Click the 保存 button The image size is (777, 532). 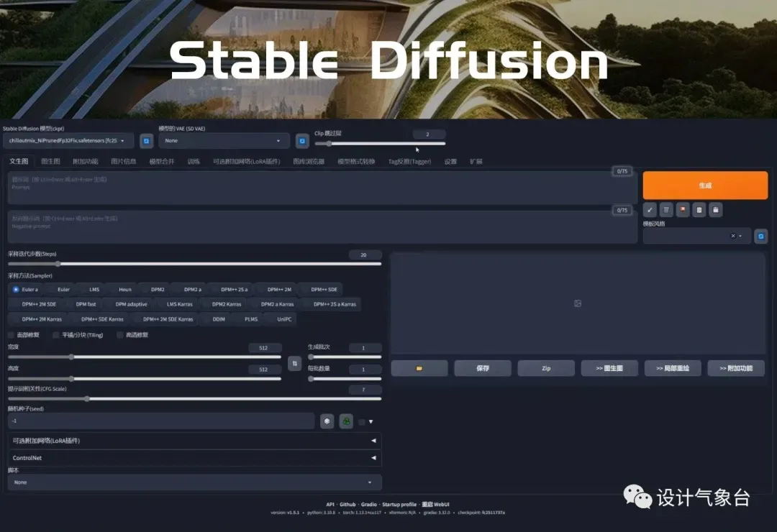[483, 368]
